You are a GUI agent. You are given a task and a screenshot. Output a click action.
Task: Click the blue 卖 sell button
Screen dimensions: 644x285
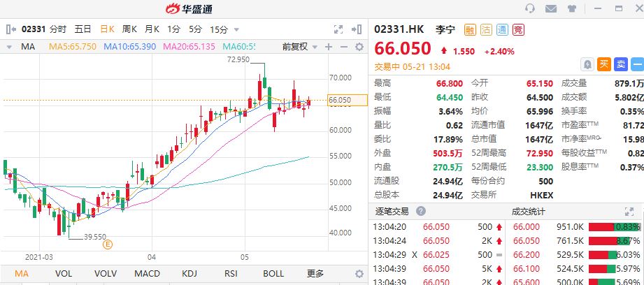click(x=621, y=64)
